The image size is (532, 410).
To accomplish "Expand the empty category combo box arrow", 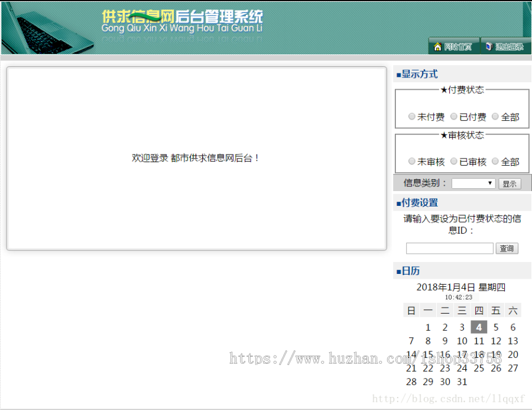I will tap(489, 183).
